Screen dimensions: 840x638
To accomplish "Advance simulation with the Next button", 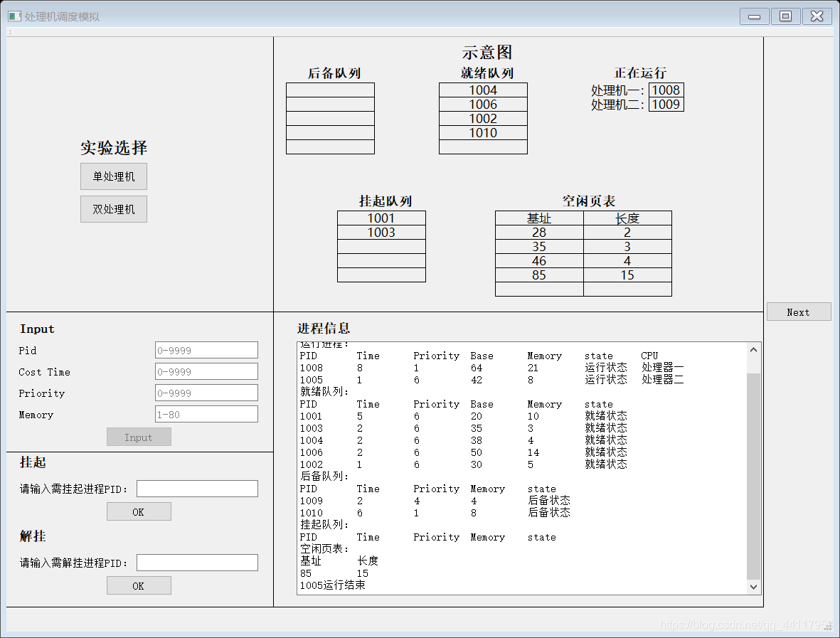I will pos(798,312).
